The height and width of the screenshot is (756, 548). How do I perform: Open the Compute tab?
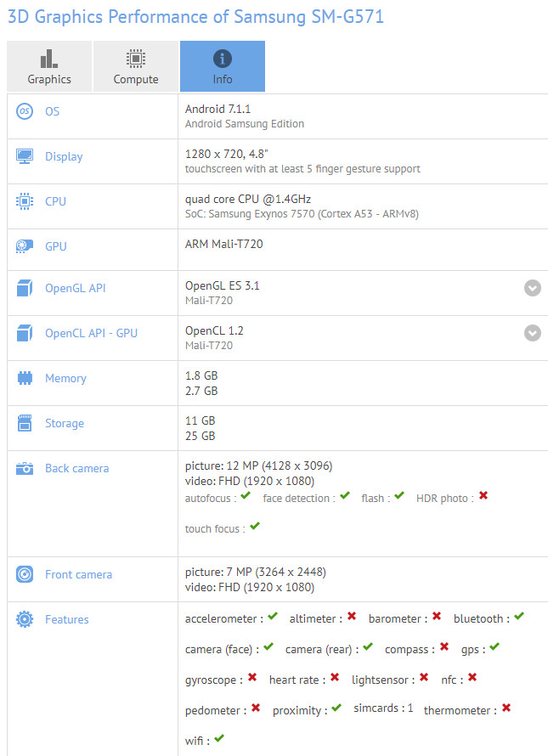pyautogui.click(x=136, y=66)
